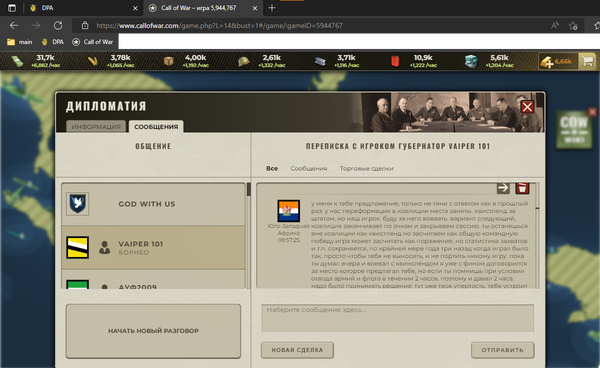Viewport: 600px width, 368px height.
Task: Click sender flag Юго-Западная Африка
Action: tap(289, 211)
